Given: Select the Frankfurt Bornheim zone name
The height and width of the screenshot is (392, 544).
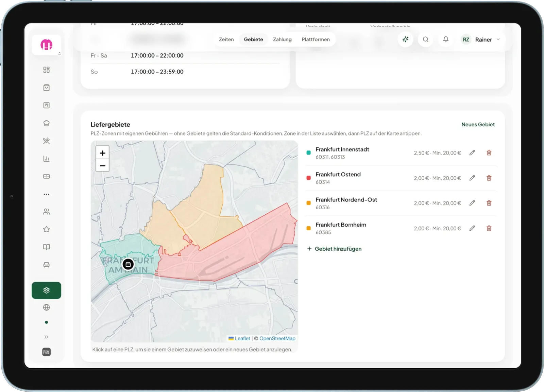Looking at the screenshot, I should [341, 225].
